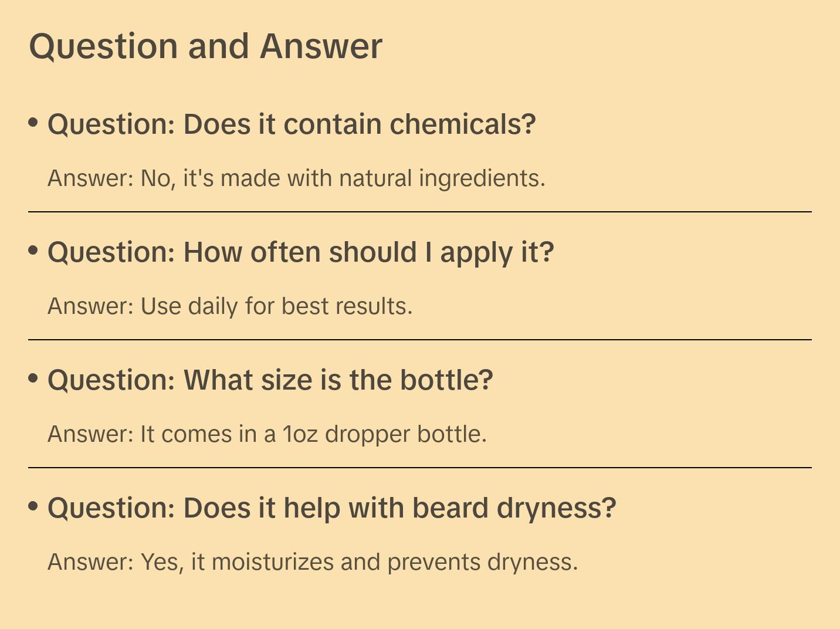Image resolution: width=840 pixels, height=629 pixels.
Task: Open the "How often should I apply it?" question
Action: tap(300, 252)
